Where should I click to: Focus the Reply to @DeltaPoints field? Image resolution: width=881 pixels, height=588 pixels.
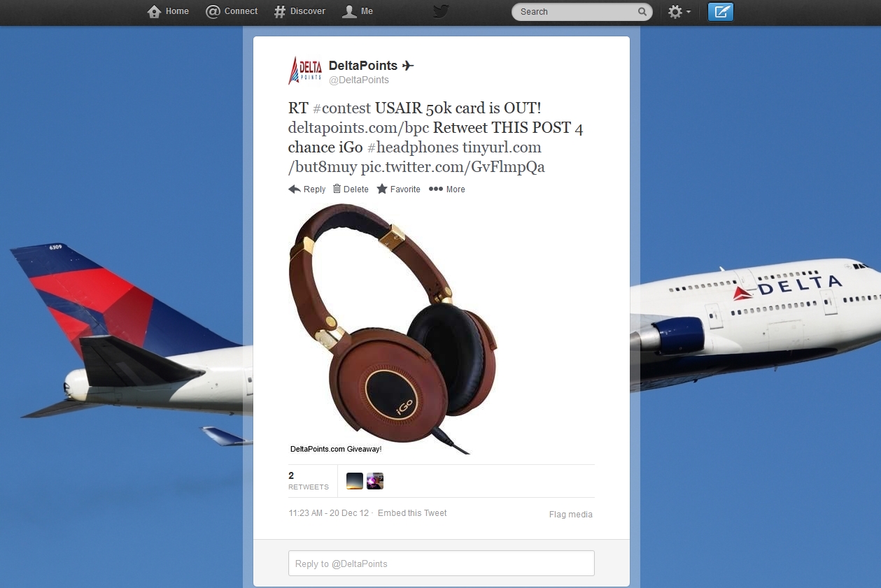[x=442, y=564]
